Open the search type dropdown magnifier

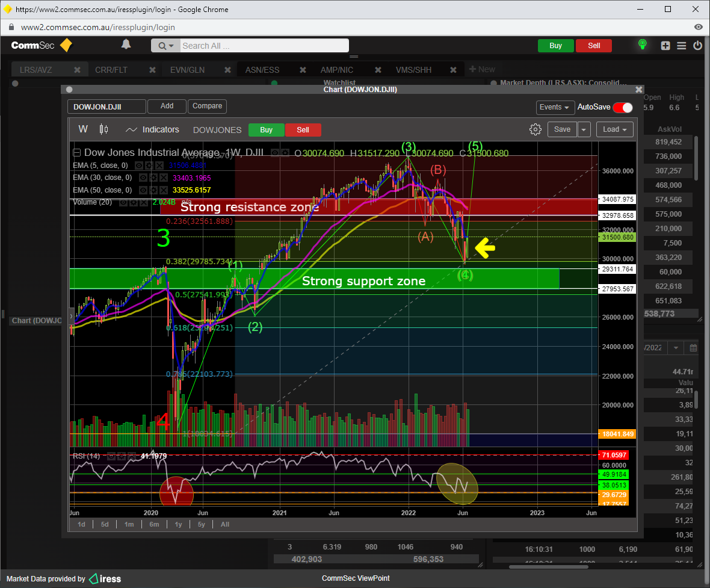click(x=165, y=46)
